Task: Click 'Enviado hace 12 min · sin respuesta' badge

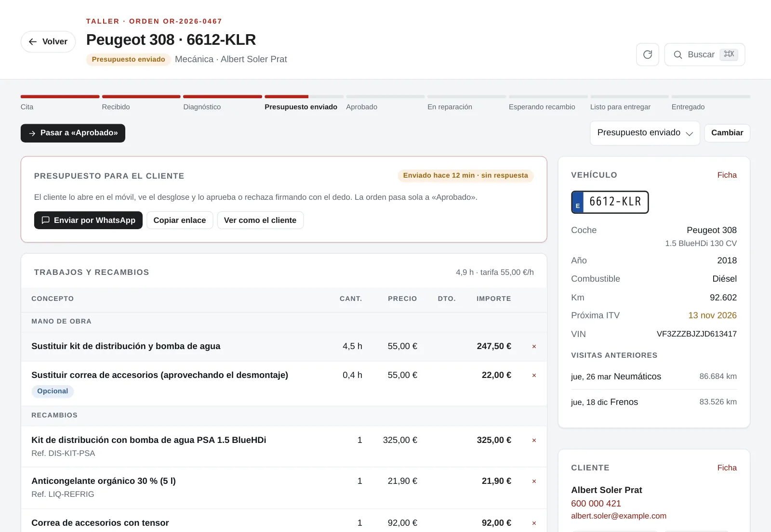Action: pyautogui.click(x=465, y=176)
